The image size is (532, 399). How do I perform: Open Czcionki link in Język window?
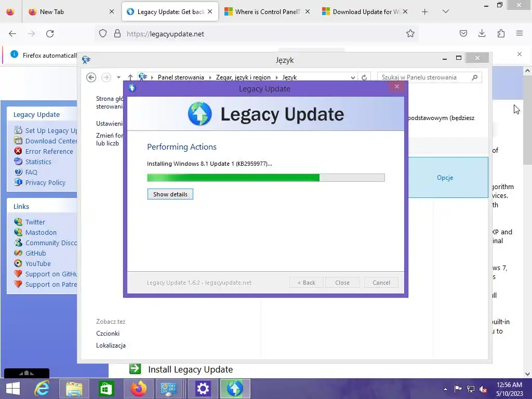[108, 333]
